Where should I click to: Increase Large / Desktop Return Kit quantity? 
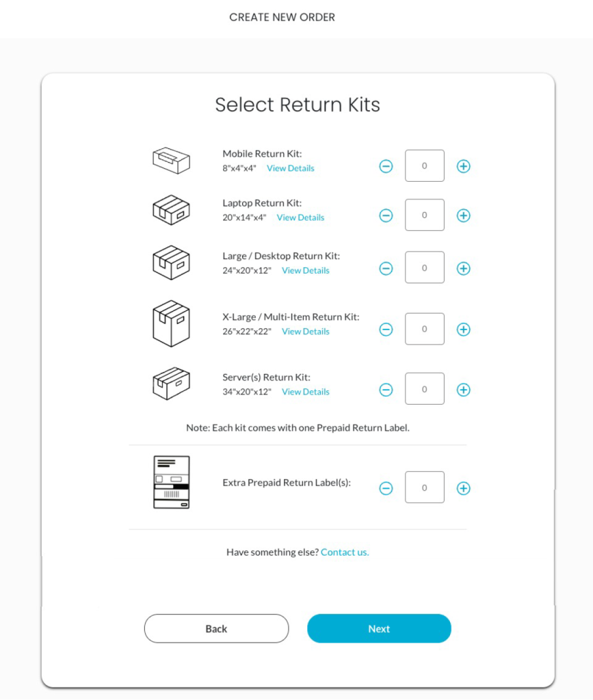click(x=463, y=269)
